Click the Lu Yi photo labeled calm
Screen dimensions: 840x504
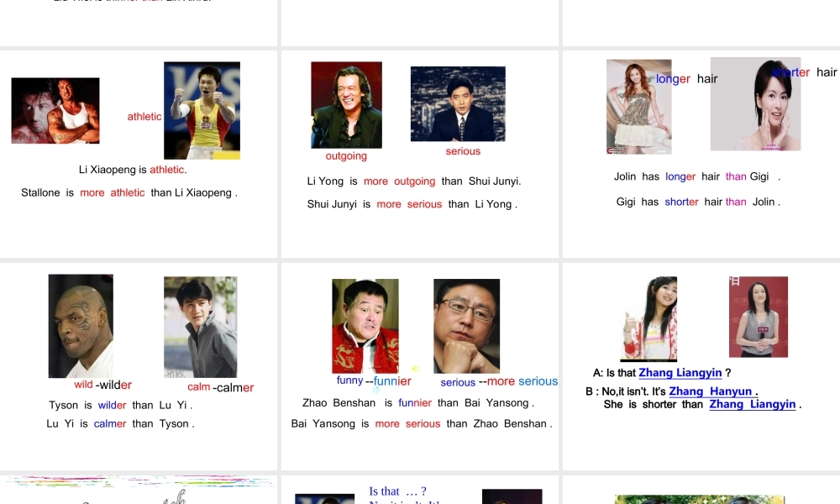201,327
